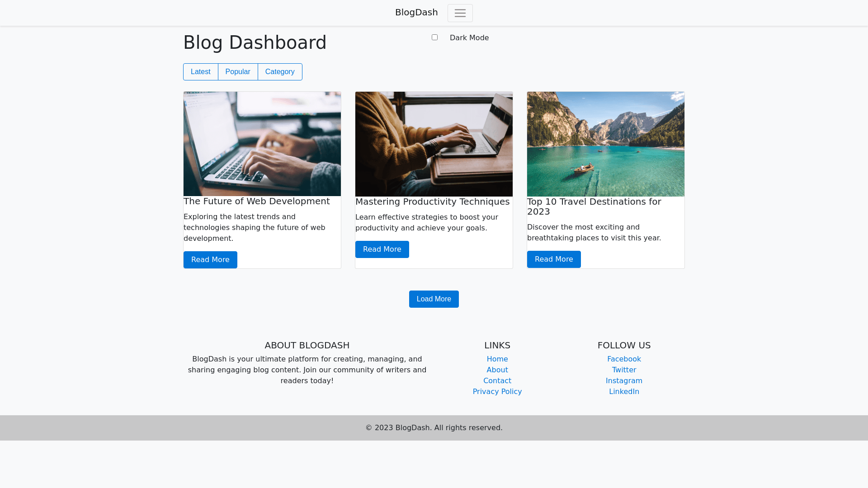
Task: Enable the Dark Mode checkbox
Action: pos(434,38)
